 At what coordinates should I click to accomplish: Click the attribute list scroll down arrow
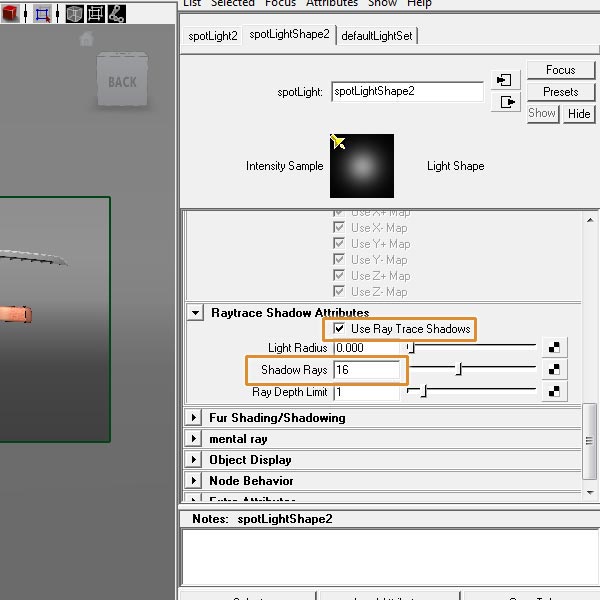point(590,492)
